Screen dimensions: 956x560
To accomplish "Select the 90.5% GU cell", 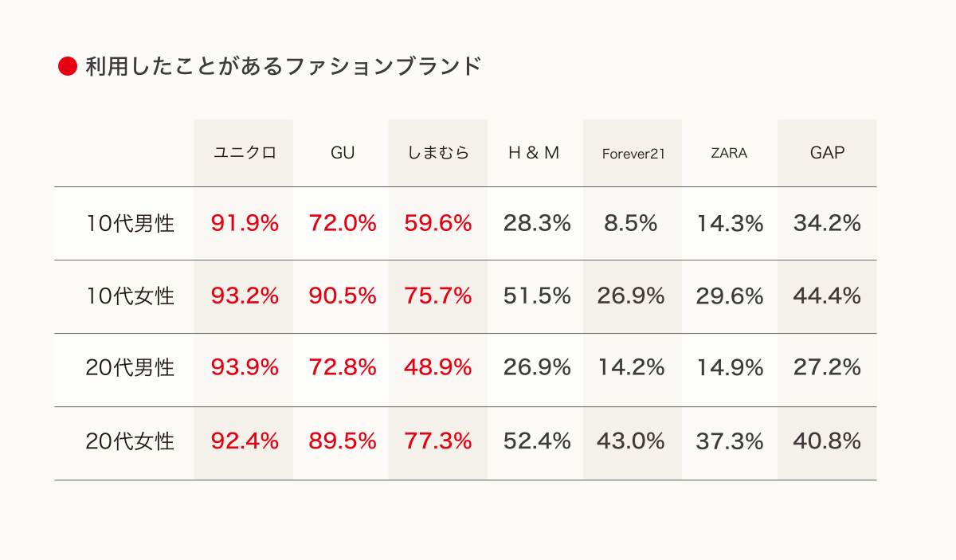I will (x=343, y=296).
